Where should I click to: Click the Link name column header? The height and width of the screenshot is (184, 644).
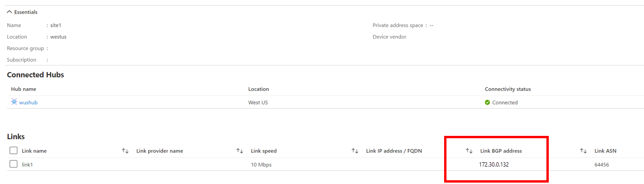(34, 151)
